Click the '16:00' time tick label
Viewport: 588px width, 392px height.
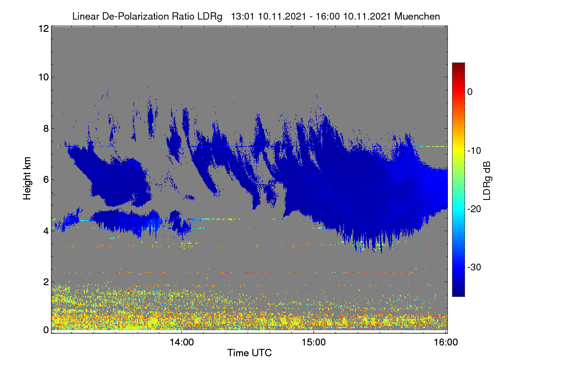pos(446,343)
